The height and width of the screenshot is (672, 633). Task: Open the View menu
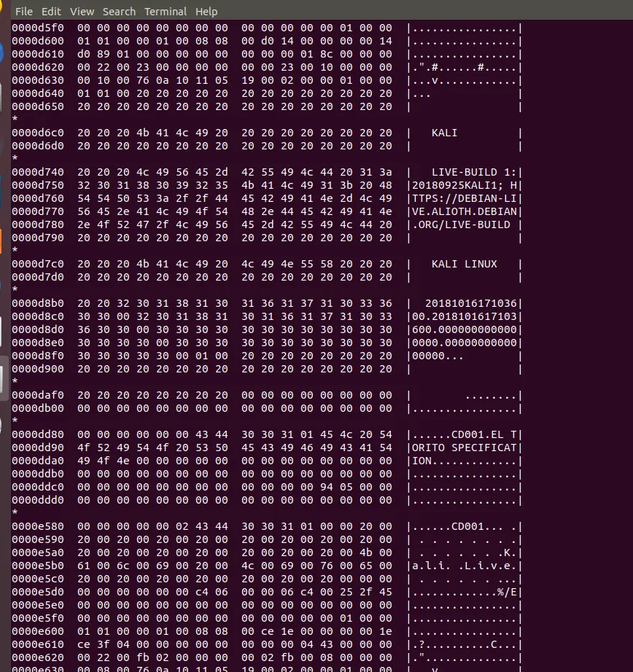82,12
